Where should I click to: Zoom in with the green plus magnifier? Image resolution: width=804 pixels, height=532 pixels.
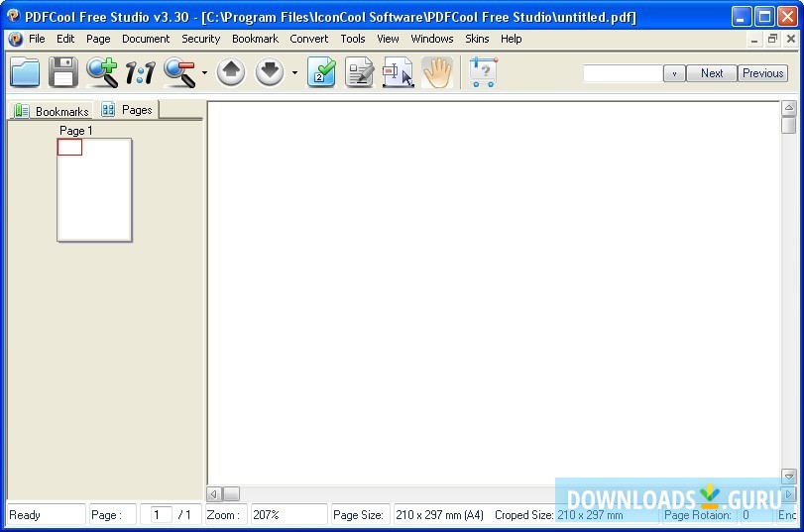pos(101,72)
